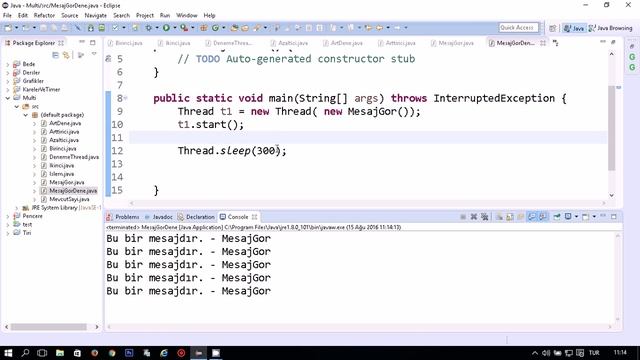This screenshot has width=640, height=360.
Task: Switch to the Declaration tab
Action: tap(196, 217)
